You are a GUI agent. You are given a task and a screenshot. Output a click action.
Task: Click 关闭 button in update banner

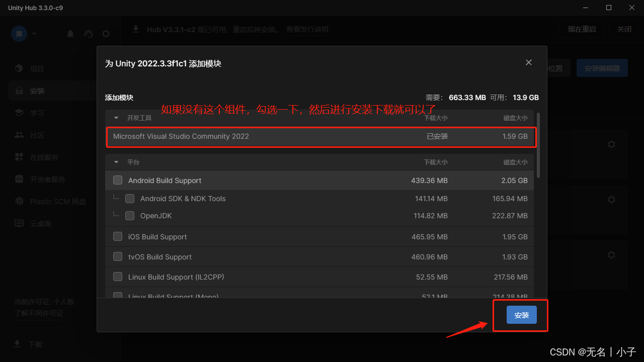624,29
